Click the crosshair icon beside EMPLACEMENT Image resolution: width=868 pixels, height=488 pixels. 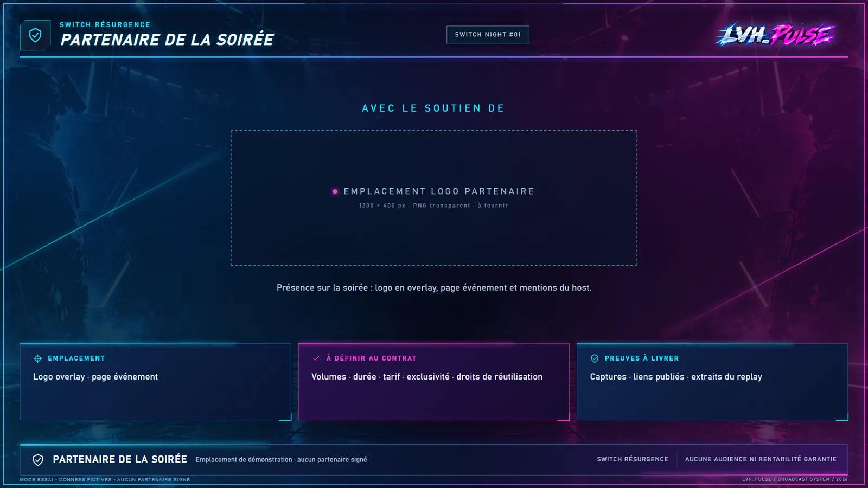(38, 358)
